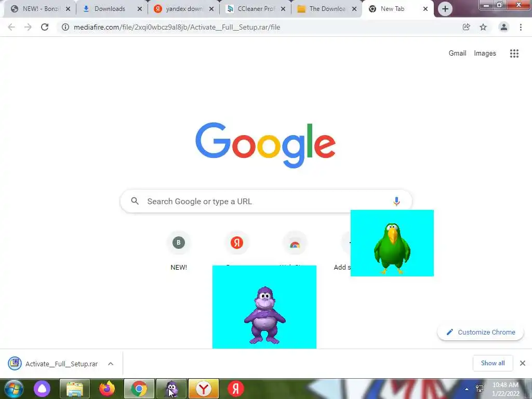Open the Google apps grid
This screenshot has height=399, width=532.
[x=514, y=54]
